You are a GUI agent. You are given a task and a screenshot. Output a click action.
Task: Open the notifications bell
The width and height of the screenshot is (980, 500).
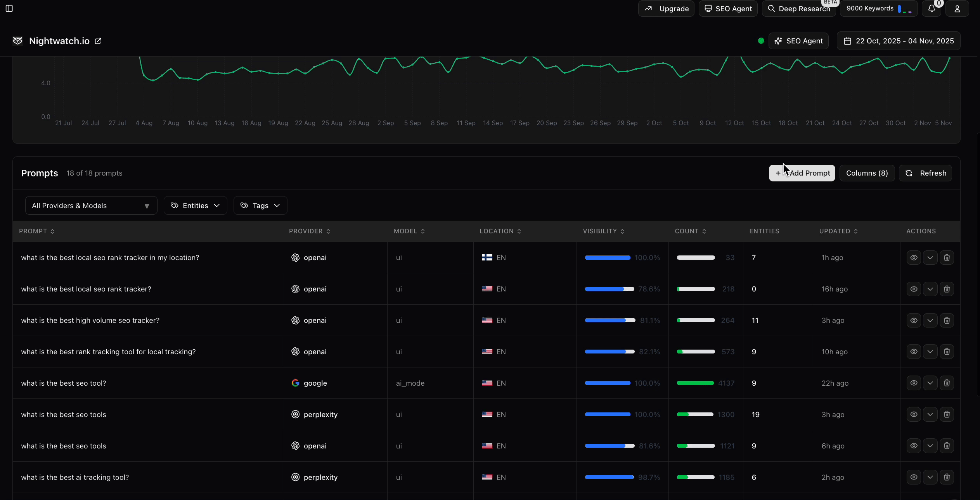coord(932,9)
